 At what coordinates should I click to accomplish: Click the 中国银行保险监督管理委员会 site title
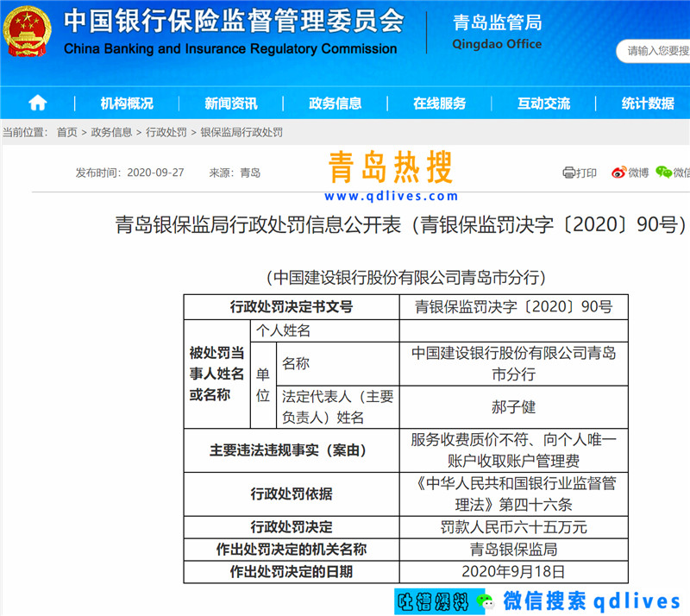coord(233,21)
